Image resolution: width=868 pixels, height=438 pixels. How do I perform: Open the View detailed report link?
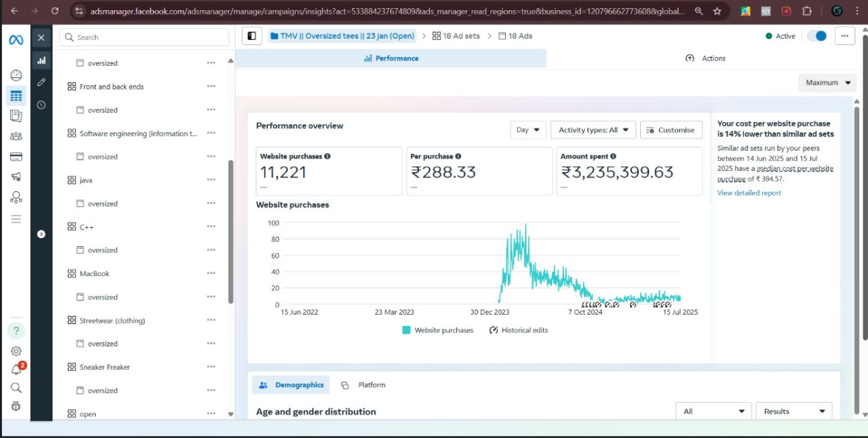[749, 193]
